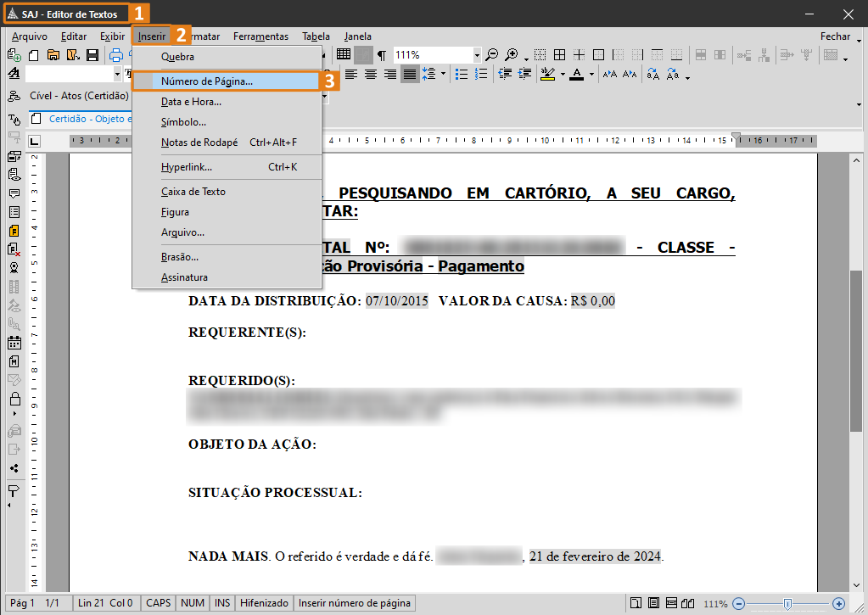The width and height of the screenshot is (868, 615).
Task: Select Número de Página from Inserir menu
Action: click(227, 81)
